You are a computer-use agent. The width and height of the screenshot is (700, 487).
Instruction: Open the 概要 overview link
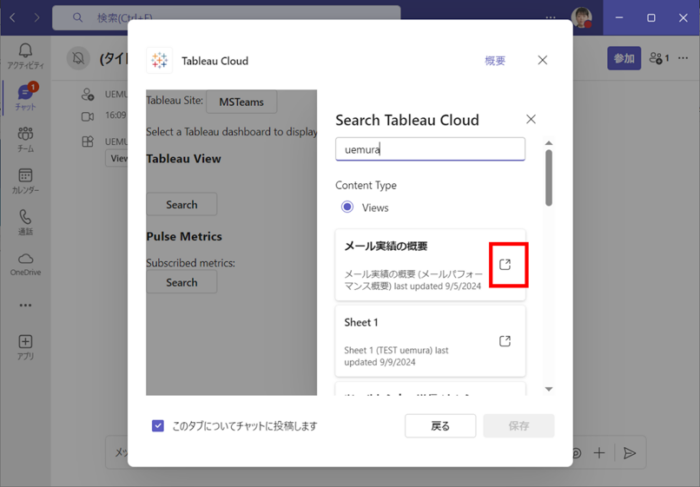coord(495,61)
